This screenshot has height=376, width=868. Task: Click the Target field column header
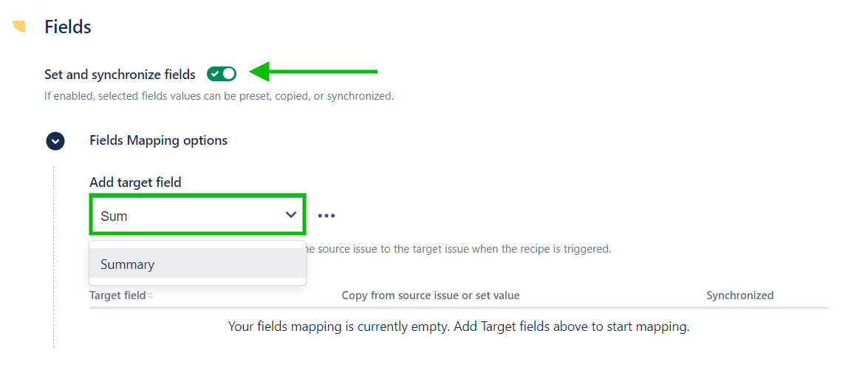(117, 295)
